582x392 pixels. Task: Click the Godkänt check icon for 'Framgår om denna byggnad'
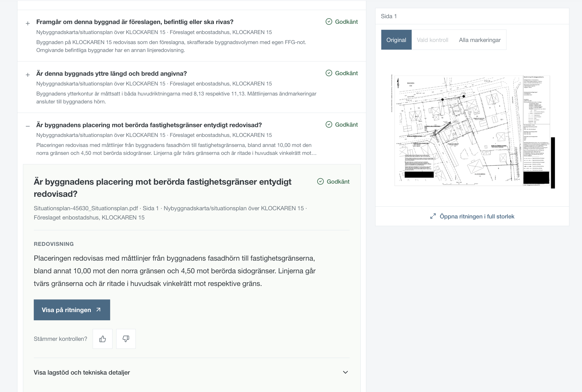click(329, 22)
